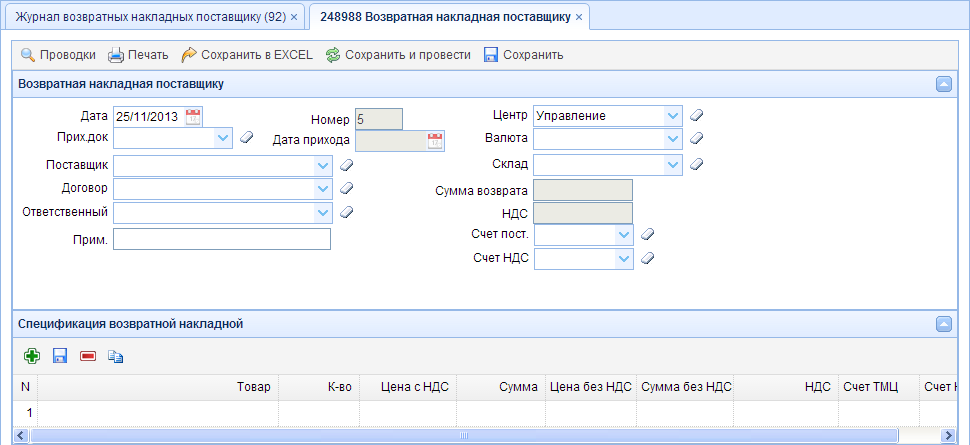Viewport: 970px width, 445px height.
Task: Sort by Сумма column header
Action: coord(501,387)
